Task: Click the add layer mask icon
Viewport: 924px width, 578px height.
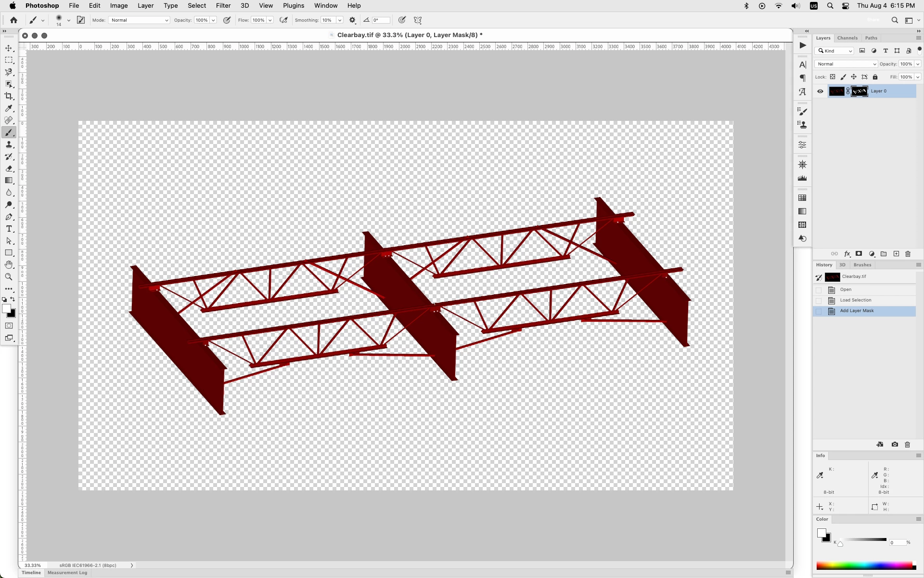Action: [859, 254]
